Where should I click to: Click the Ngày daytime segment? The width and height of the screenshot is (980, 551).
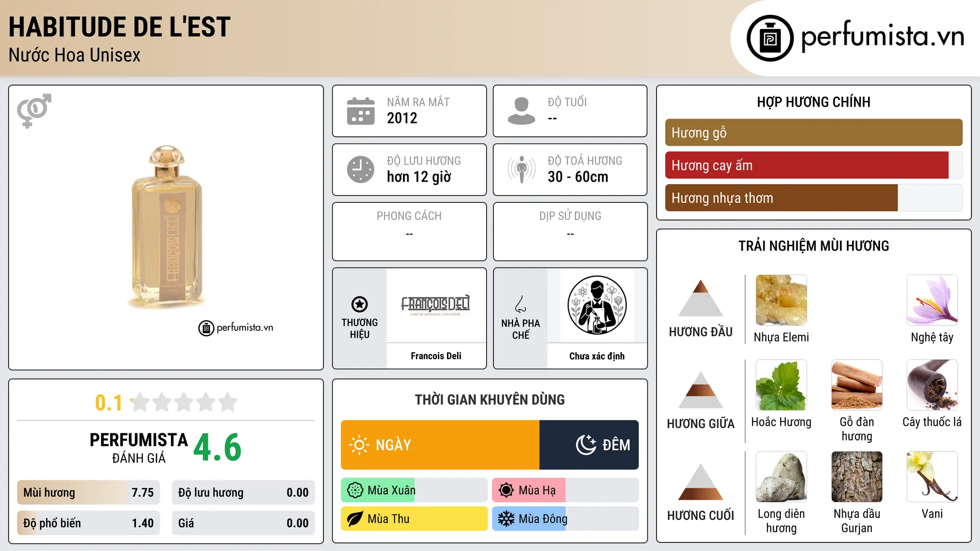tap(440, 445)
